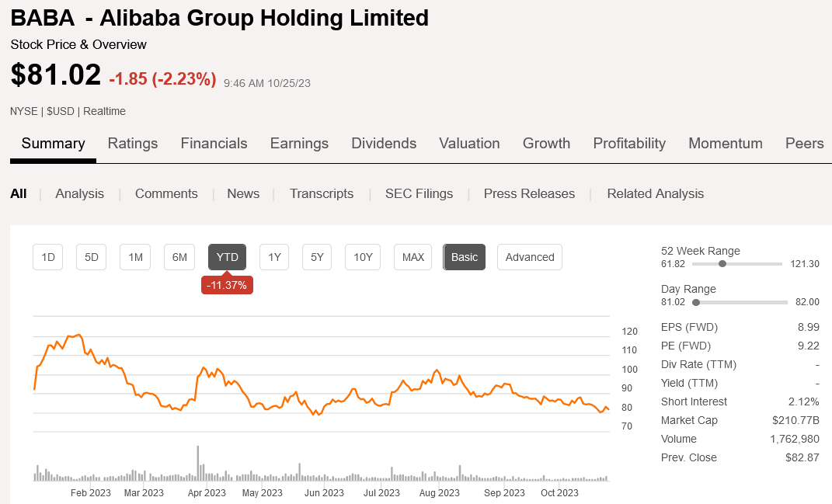This screenshot has height=504, width=832.
Task: Show the Comments filter
Action: (x=166, y=193)
